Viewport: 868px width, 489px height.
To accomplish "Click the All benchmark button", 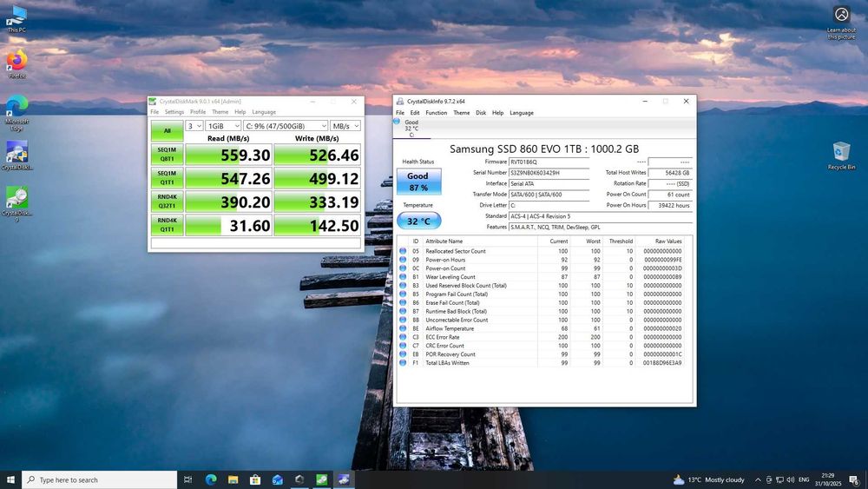I will pyautogui.click(x=168, y=131).
